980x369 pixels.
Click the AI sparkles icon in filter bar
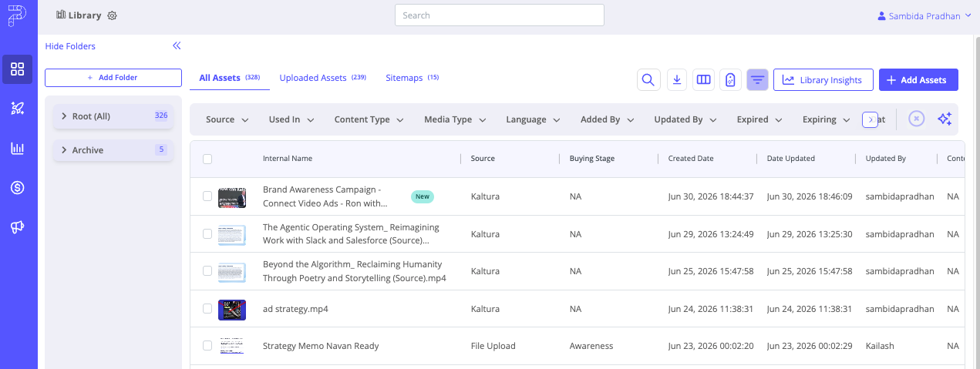945,119
